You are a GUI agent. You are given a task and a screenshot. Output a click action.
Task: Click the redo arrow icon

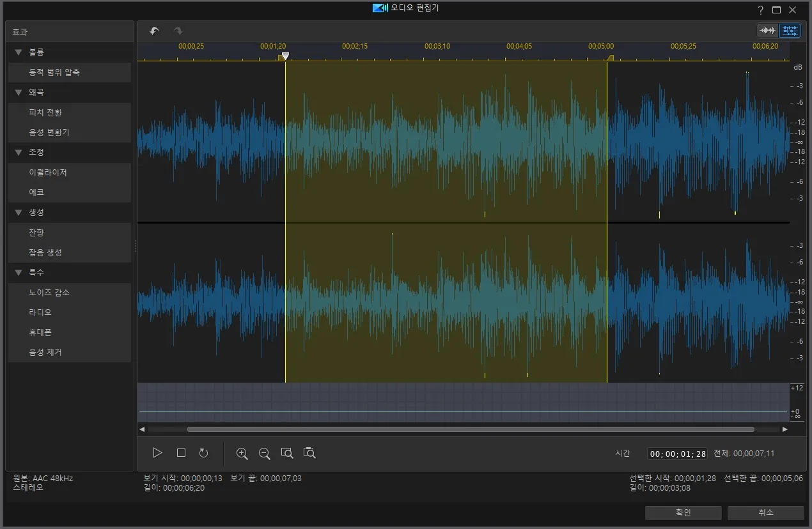click(x=178, y=31)
